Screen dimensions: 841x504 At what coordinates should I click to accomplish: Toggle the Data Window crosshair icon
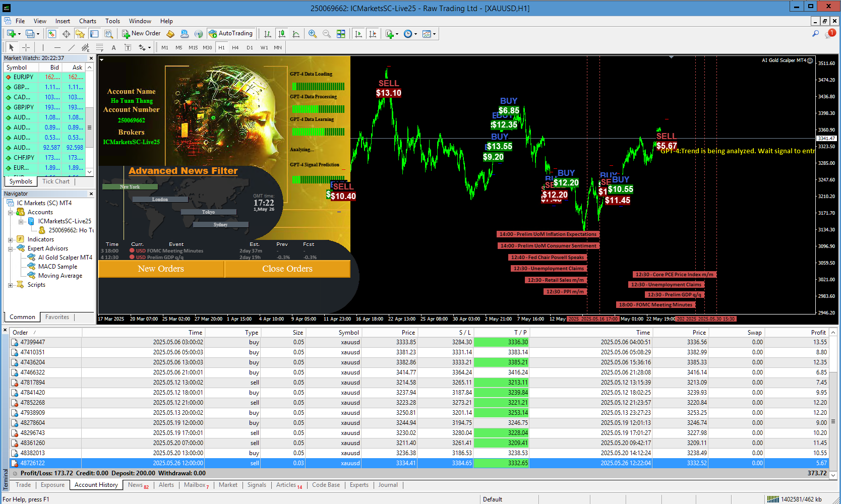66,34
